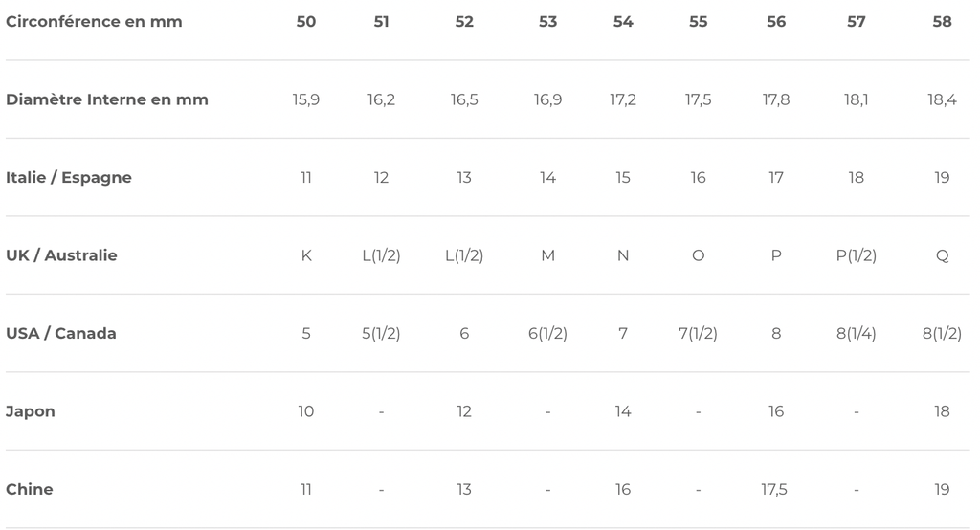This screenshot has height=530, width=980.
Task: Click the 18,4 internal diameter cell
Action: (942, 99)
